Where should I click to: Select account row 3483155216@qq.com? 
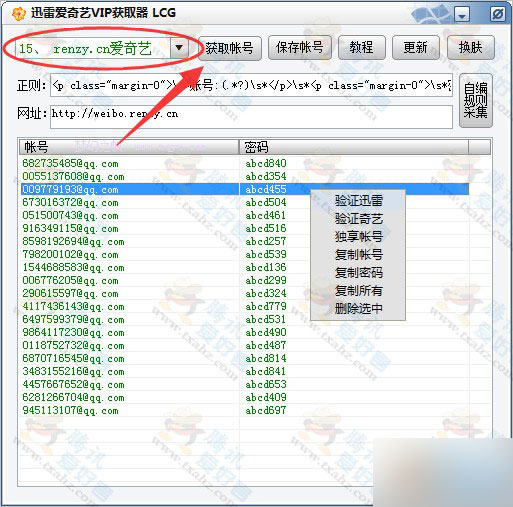pyautogui.click(x=73, y=371)
